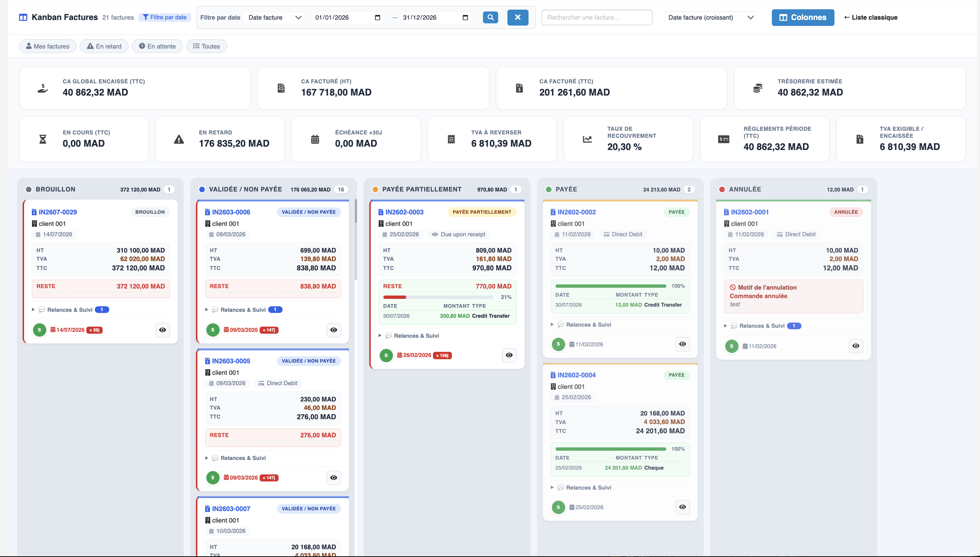Image resolution: width=980 pixels, height=557 pixels.
Task: Open calendar picker for end date 31/12/2026
Action: tap(465, 17)
